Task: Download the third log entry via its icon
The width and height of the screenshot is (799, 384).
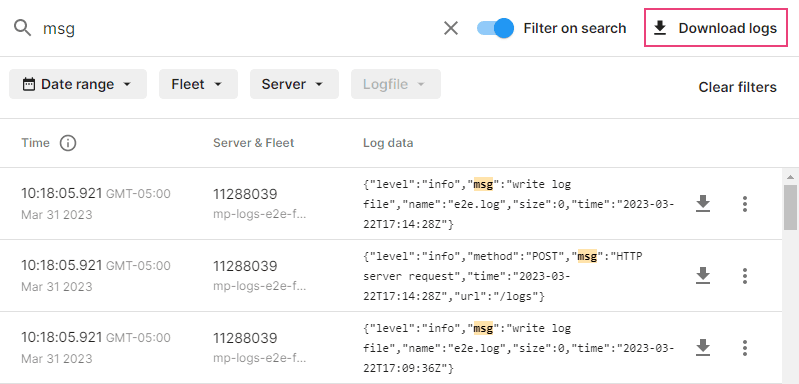Action: click(x=703, y=348)
